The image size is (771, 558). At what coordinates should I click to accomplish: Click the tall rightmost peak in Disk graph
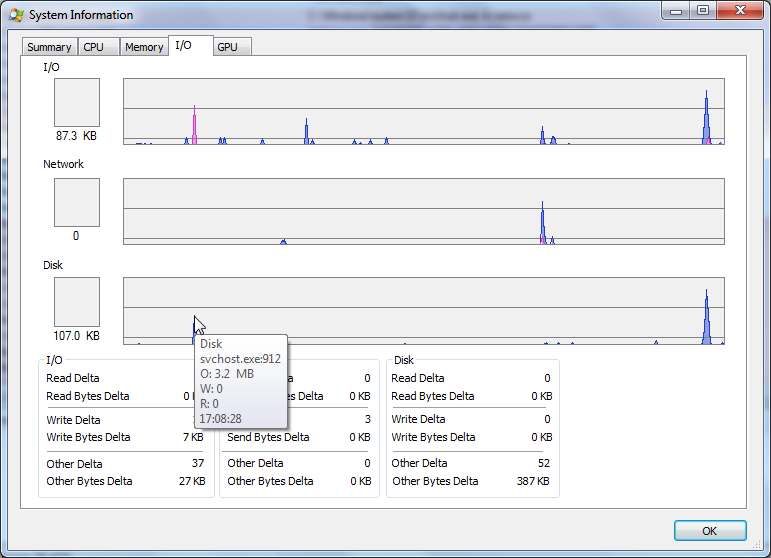[706, 320]
